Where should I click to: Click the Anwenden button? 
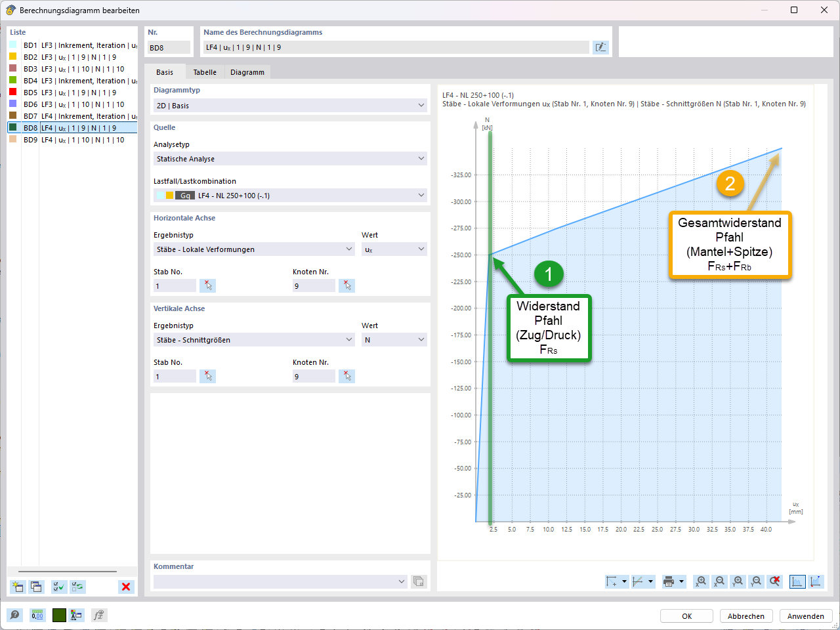pos(806,616)
